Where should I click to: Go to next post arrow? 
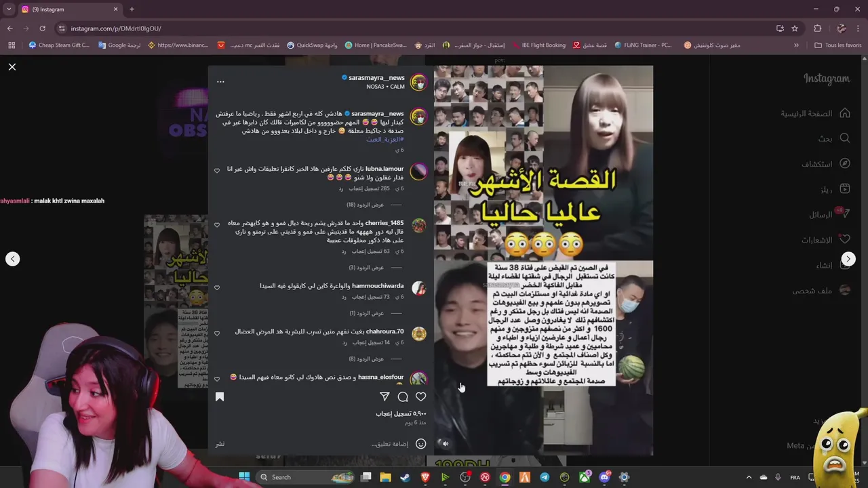tap(848, 259)
